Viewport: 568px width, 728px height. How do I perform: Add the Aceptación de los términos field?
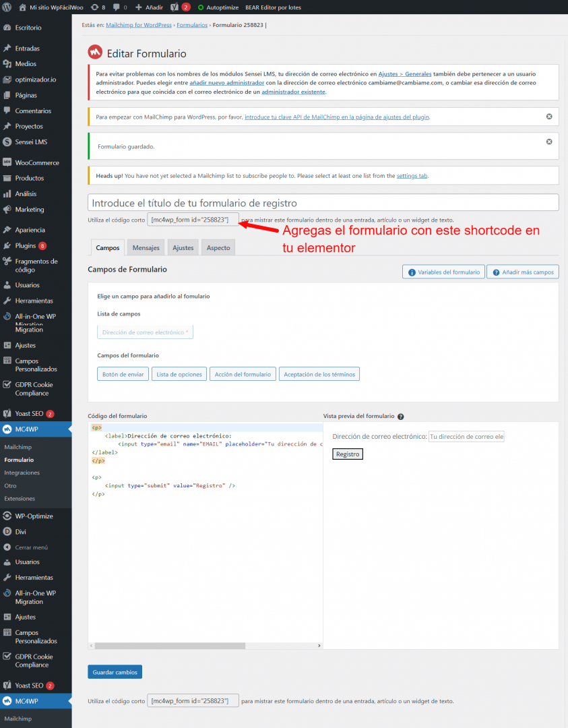click(319, 374)
